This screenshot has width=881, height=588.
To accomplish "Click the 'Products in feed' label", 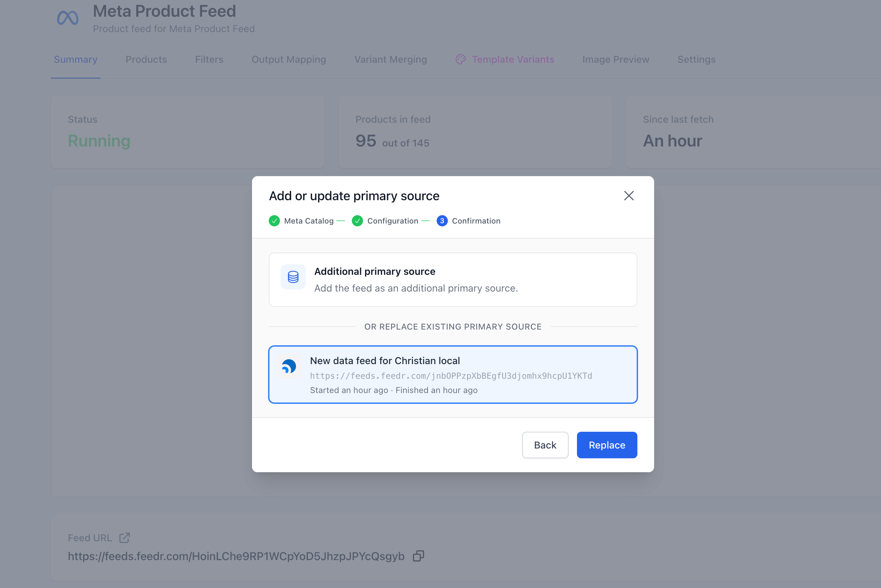I will click(393, 119).
